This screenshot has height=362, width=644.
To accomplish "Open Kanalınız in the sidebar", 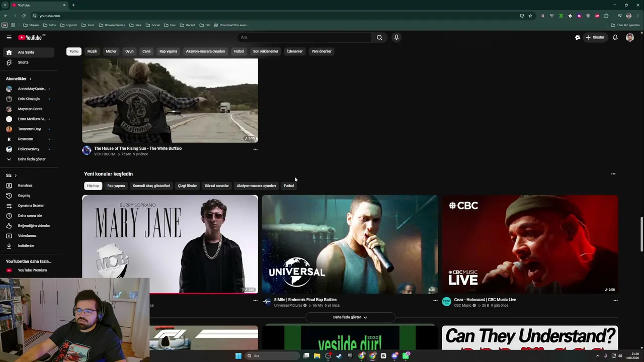I will (x=29, y=186).
